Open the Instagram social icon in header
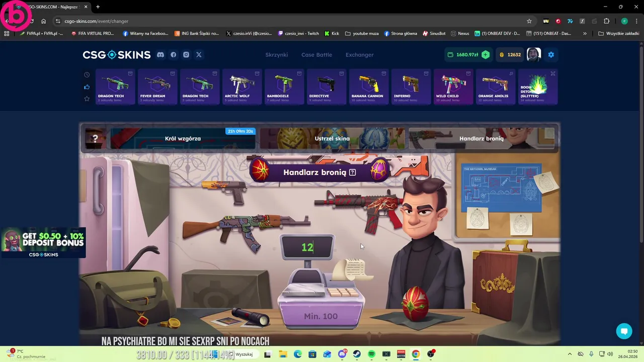The image size is (644, 362). point(186,55)
